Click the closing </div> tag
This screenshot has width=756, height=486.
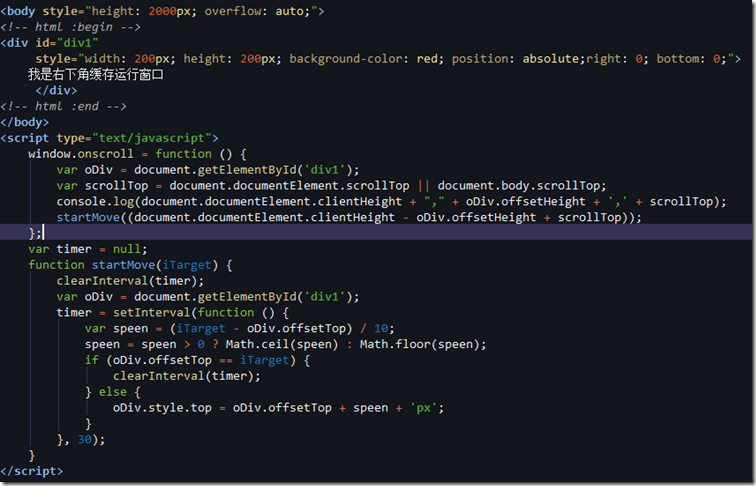56,91
